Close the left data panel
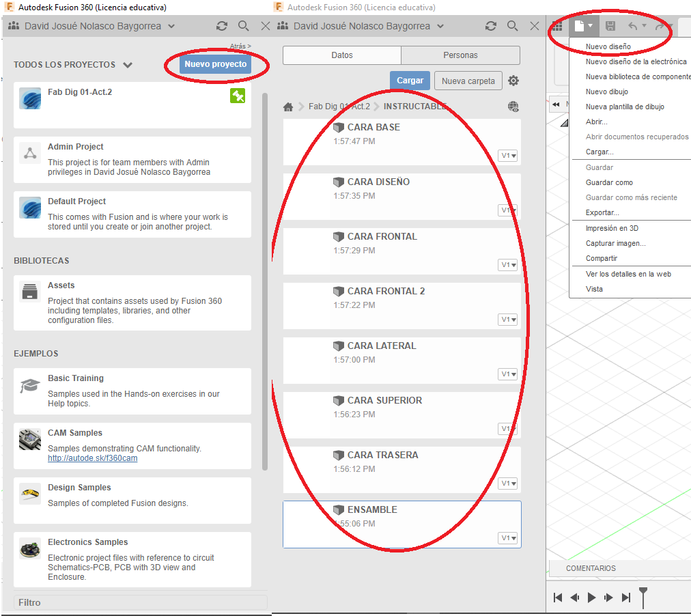This screenshot has width=691, height=616. coord(266,26)
